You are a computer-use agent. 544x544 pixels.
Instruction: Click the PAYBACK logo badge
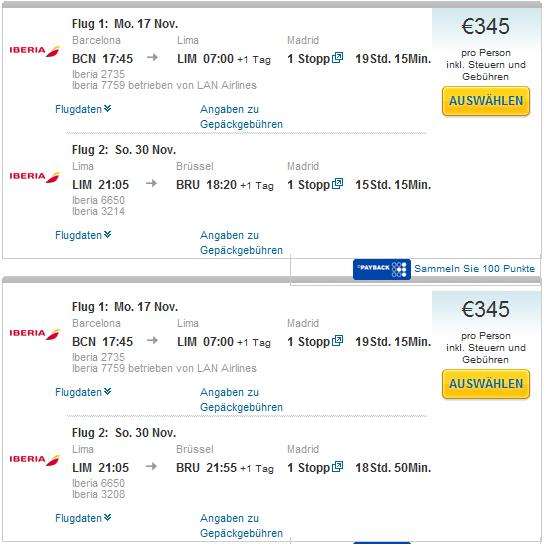click(x=382, y=269)
